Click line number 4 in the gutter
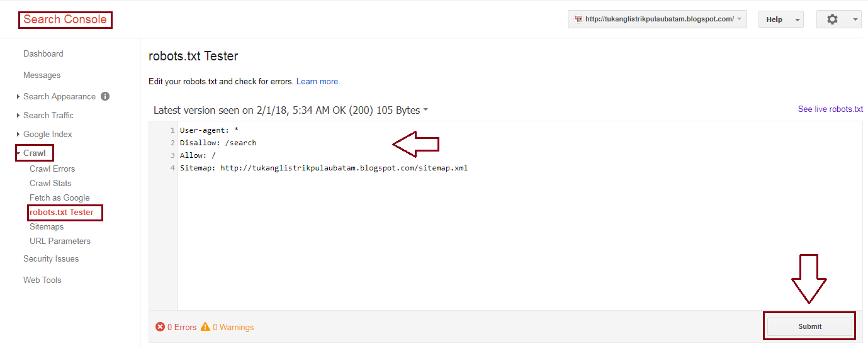This screenshot has height=349, width=868. click(172, 168)
